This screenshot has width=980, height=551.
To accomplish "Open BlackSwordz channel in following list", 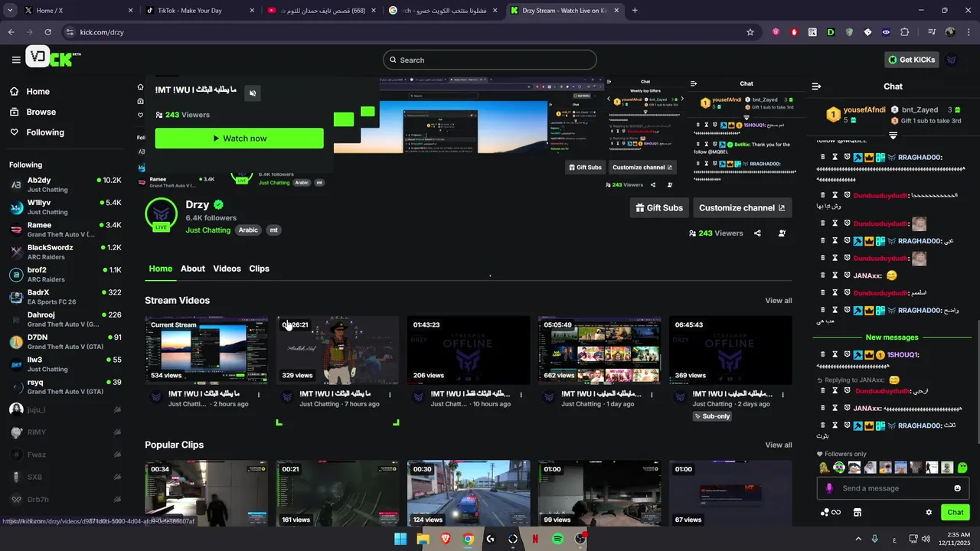I will (65, 252).
